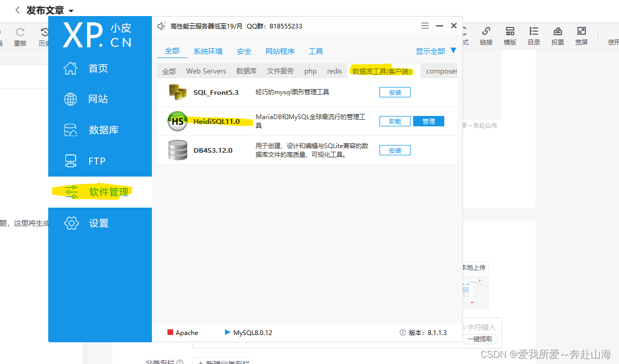Click the SQL_Front5.3 name text
619x364 pixels.
click(x=216, y=93)
